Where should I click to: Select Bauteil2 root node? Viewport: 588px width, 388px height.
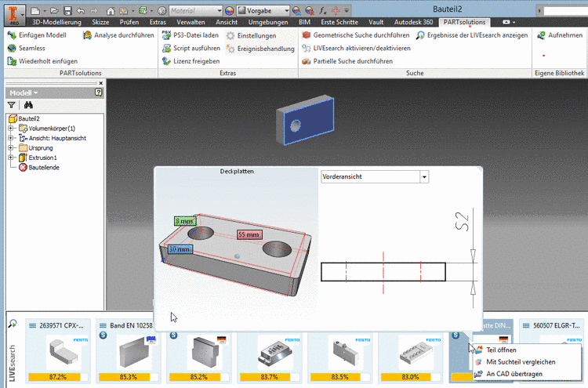click(x=24, y=118)
